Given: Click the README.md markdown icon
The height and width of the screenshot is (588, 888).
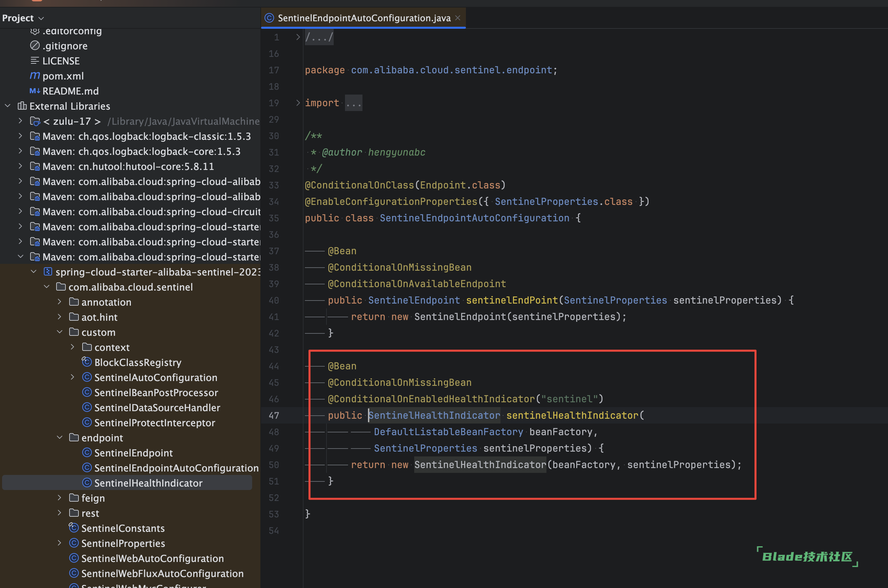Looking at the screenshot, I should pyautogui.click(x=35, y=91).
